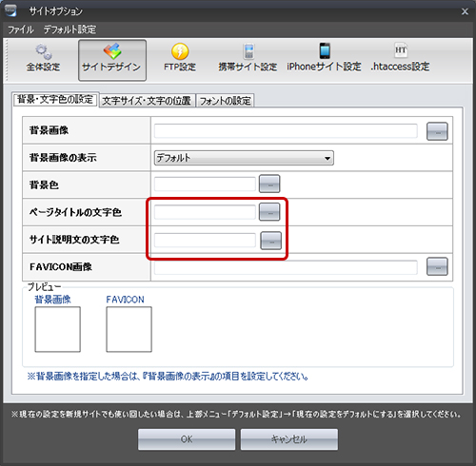Image resolution: width=476 pixels, height=466 pixels.
Task: Click the OK button
Action: [187, 439]
